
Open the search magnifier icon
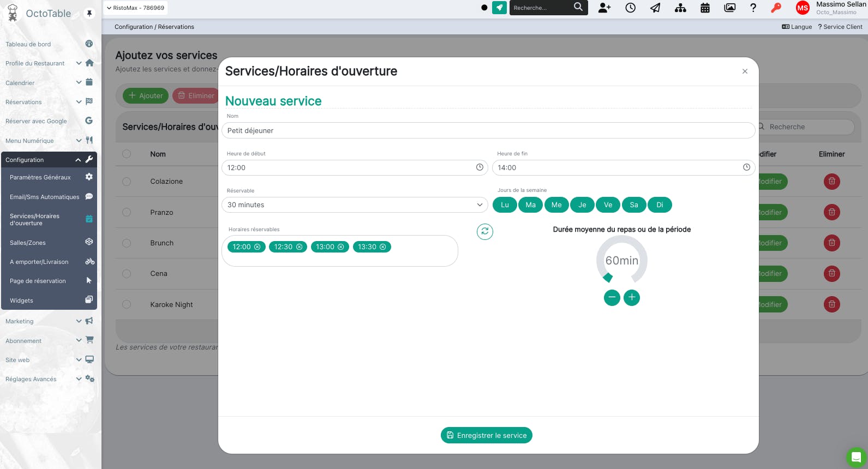(578, 7)
